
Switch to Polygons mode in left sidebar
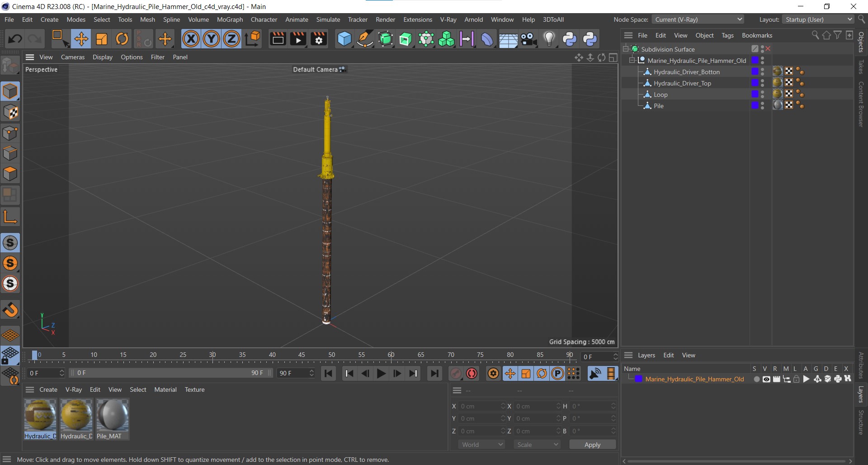10,174
